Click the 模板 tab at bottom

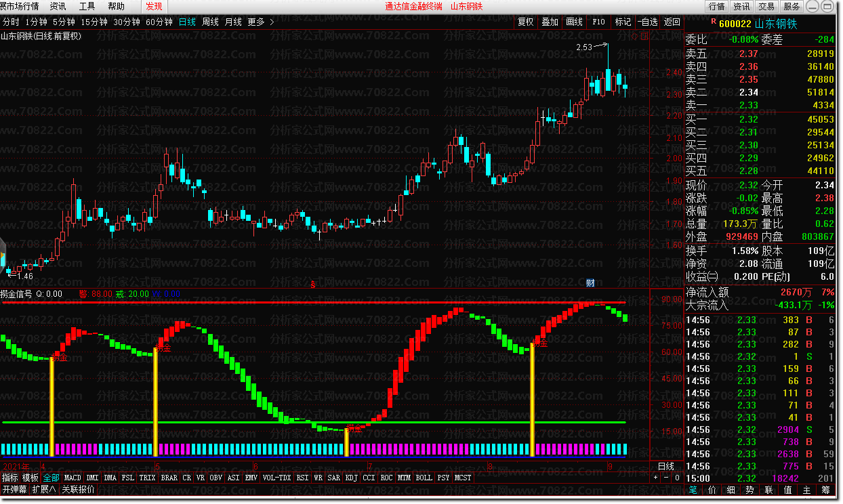coord(30,478)
